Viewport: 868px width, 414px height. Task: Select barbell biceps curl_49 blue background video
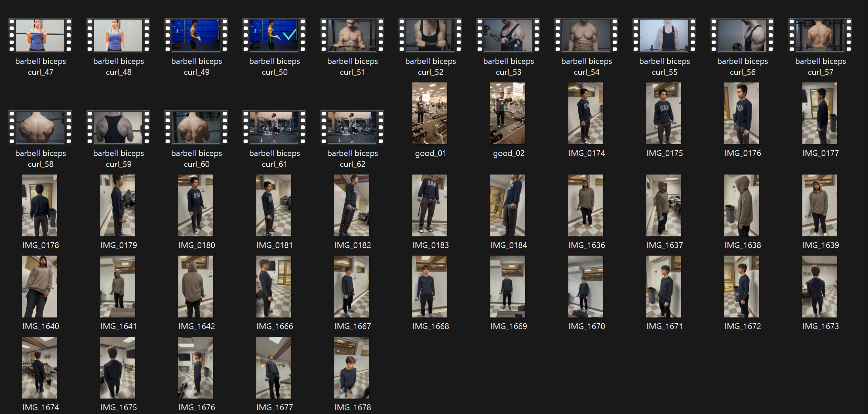(196, 35)
